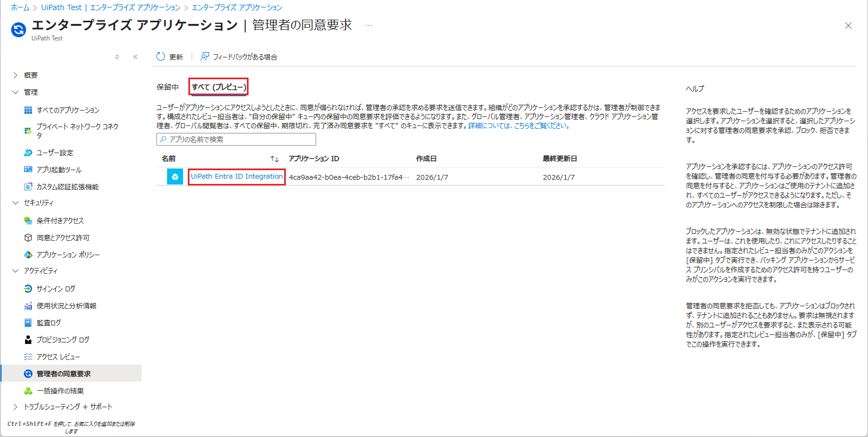Click the 監査ログ icon
Image resolution: width=868 pixels, height=437 pixels.
click(x=28, y=323)
